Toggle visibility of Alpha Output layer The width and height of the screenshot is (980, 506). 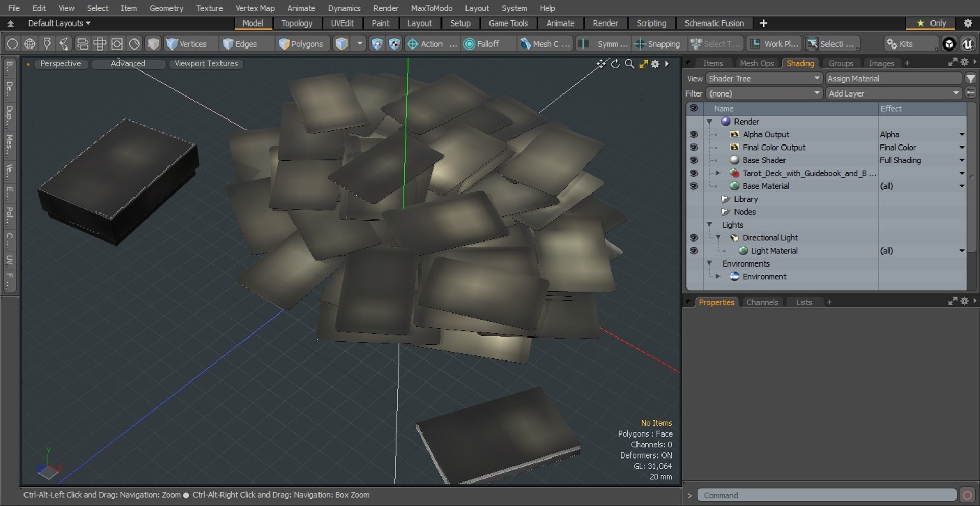coord(693,134)
